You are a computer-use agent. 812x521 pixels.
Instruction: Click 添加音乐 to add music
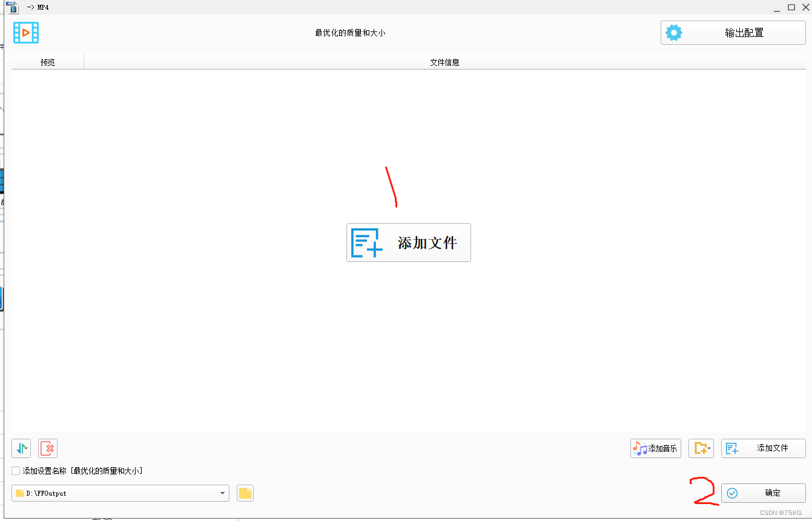click(x=656, y=448)
